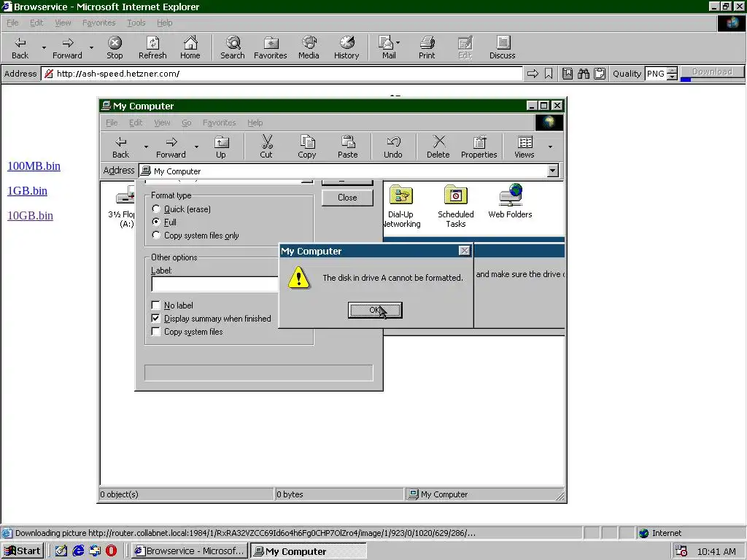Open the 10GB.bin download link
This screenshot has height=560, width=747.
pos(30,215)
